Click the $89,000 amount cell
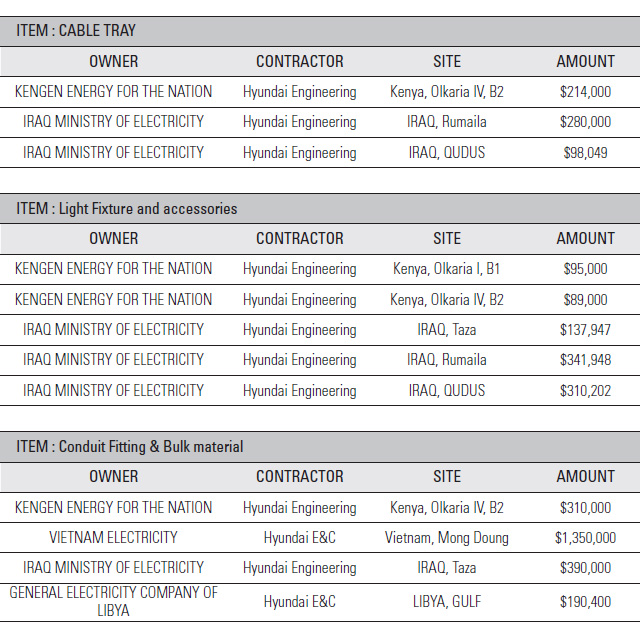The width and height of the screenshot is (640, 636). pyautogui.click(x=585, y=300)
